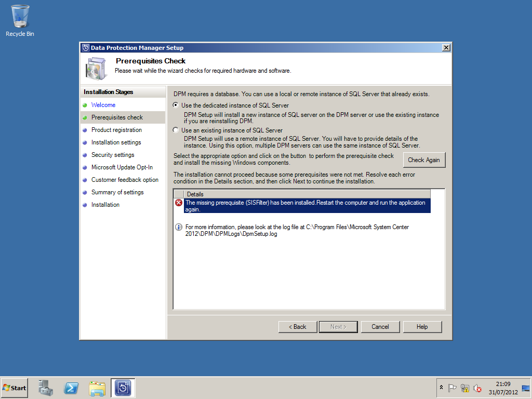Go back with the < Back button

tap(298, 327)
